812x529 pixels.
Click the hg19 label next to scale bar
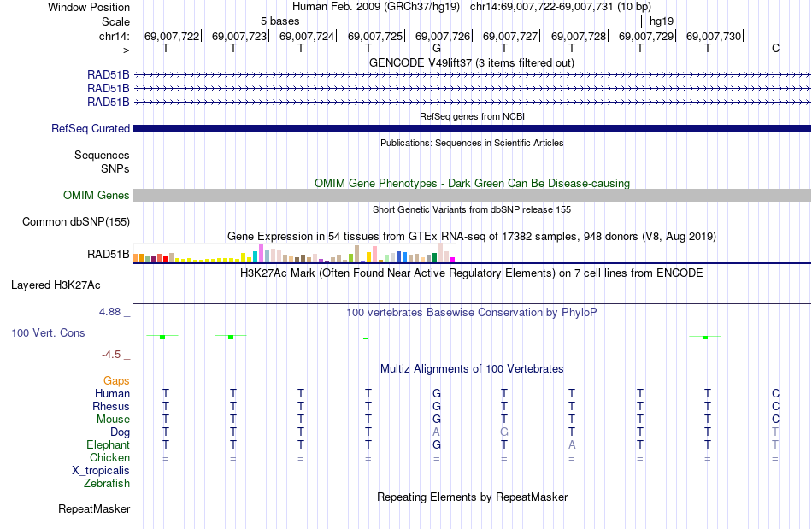click(662, 21)
